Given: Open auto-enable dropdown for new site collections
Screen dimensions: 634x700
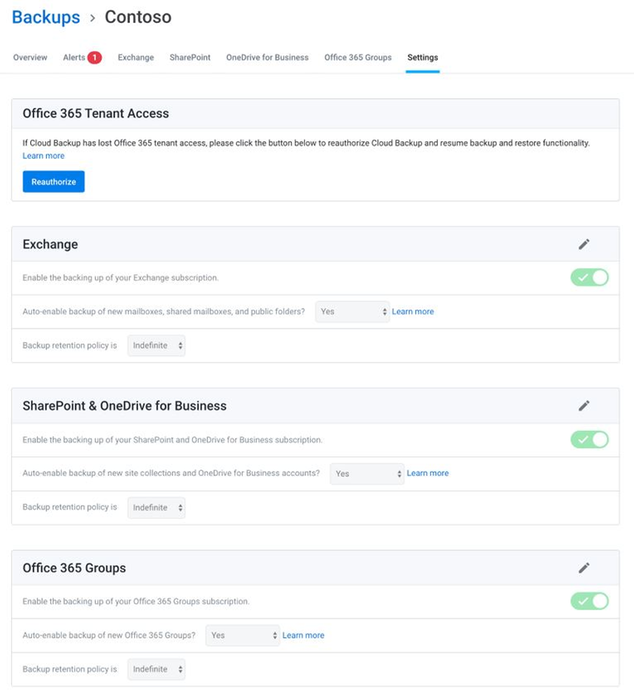Looking at the screenshot, I should (x=367, y=474).
